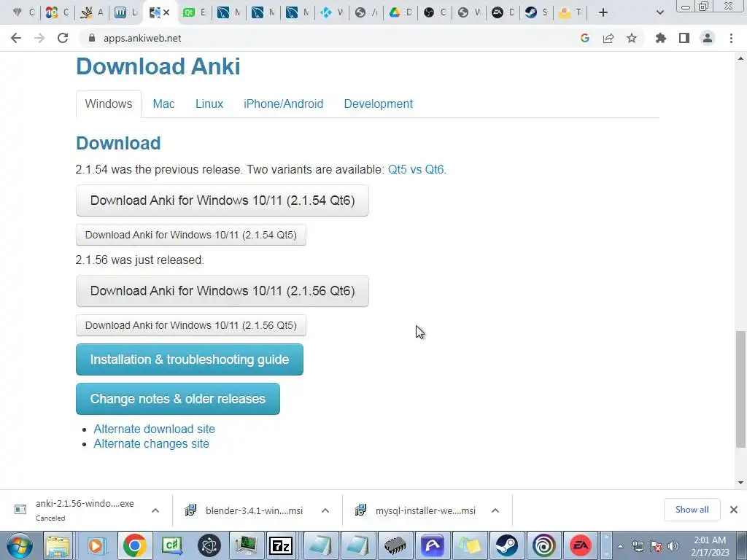Expand options for blender-3.4.1 download

[325, 510]
